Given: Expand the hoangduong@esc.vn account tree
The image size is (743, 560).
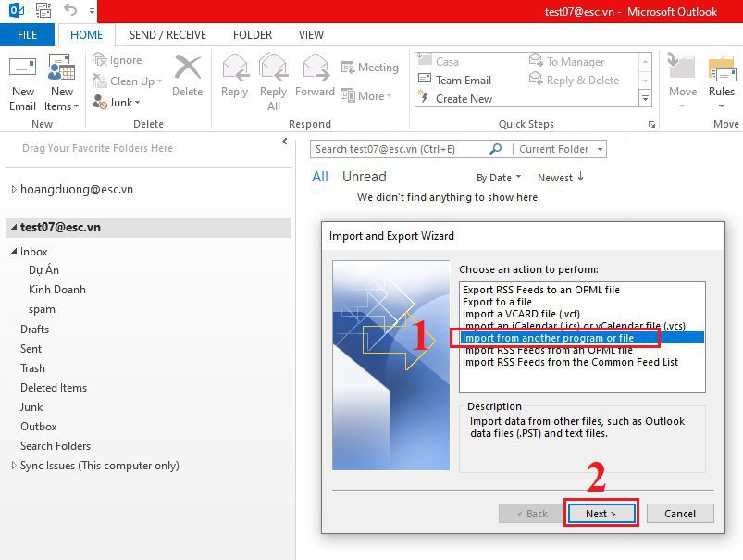Looking at the screenshot, I should coord(14,190).
